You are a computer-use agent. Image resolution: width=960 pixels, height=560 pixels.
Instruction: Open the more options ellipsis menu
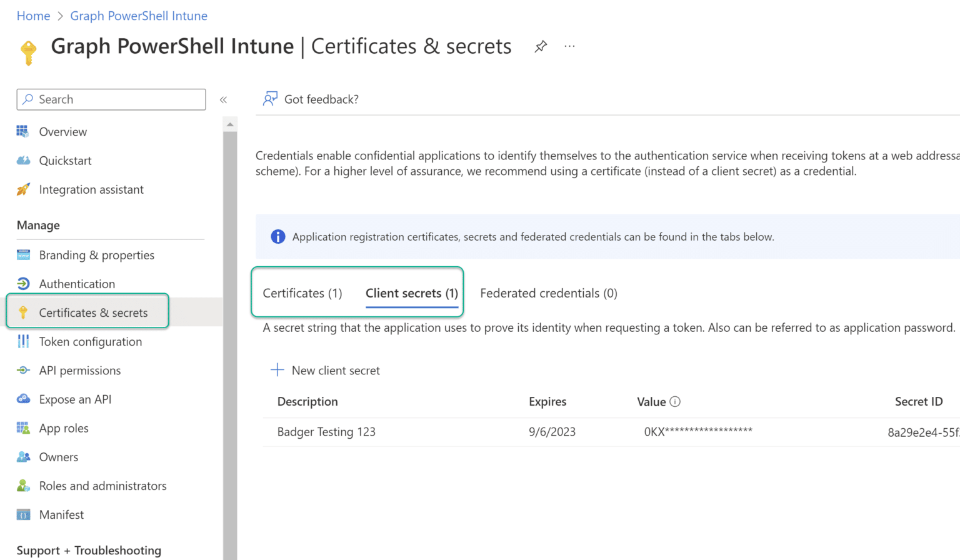coord(569,46)
